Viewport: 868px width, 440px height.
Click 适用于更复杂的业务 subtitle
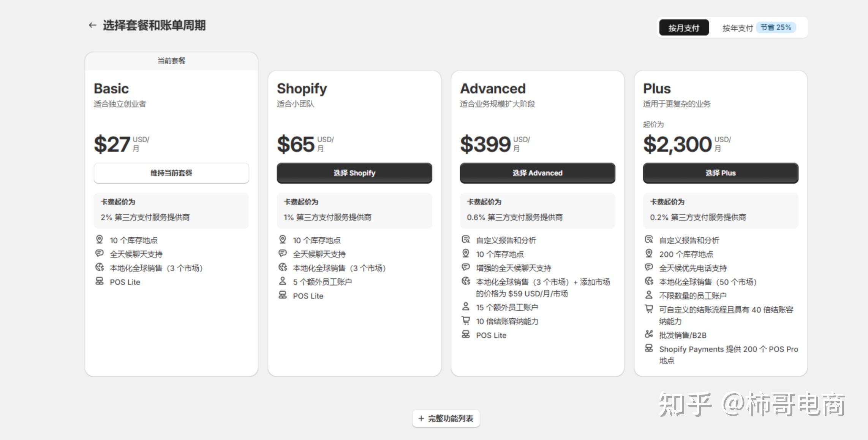click(677, 104)
